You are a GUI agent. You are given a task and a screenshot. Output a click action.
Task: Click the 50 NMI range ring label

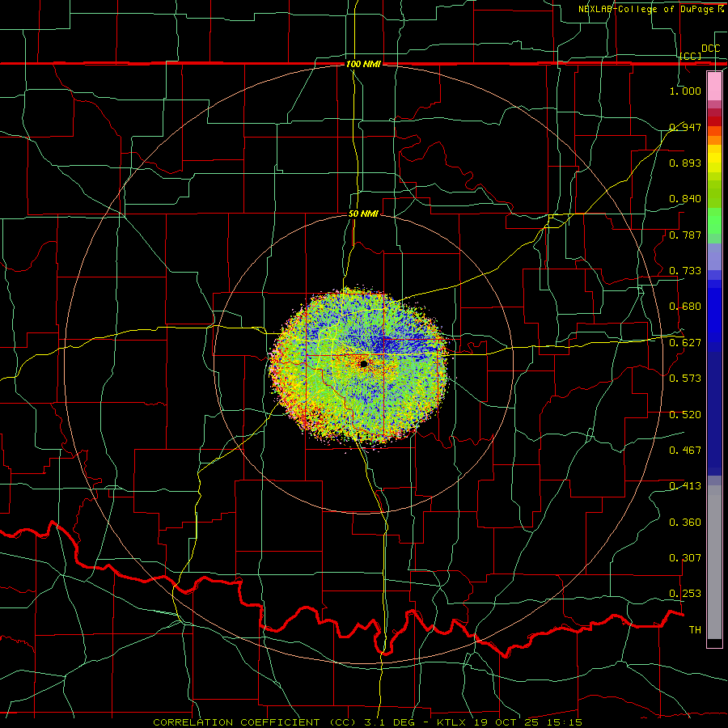pos(363,214)
